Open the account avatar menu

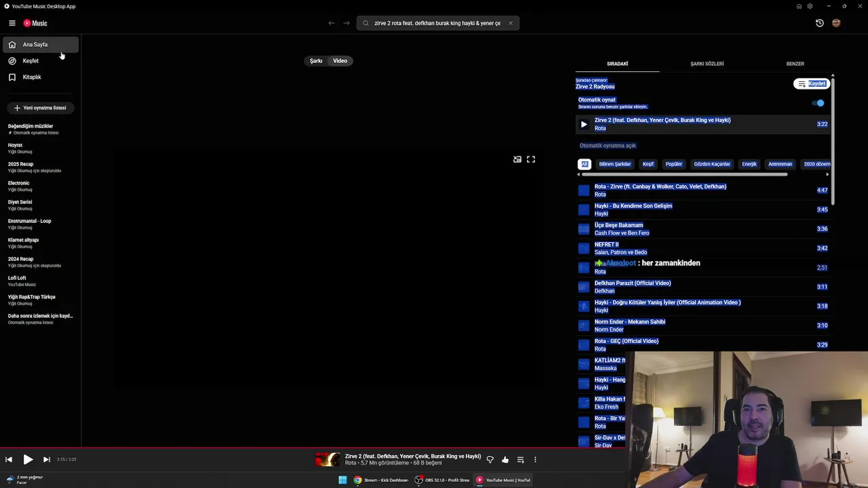click(836, 23)
